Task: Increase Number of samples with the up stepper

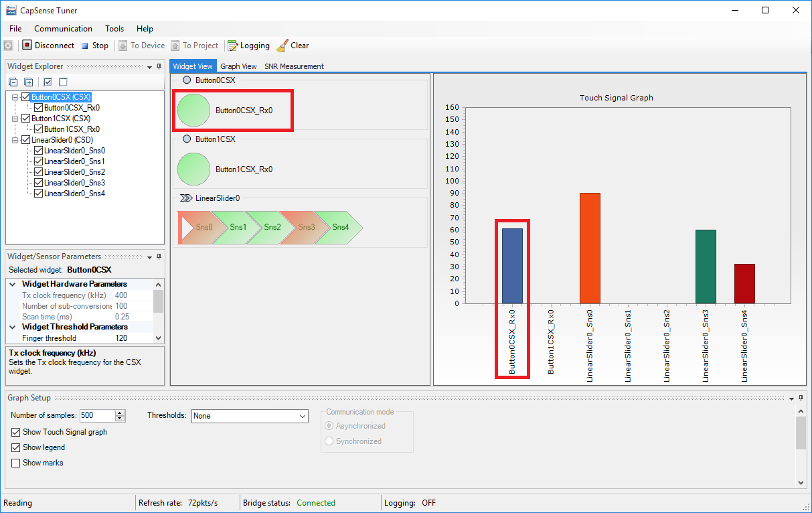Action: click(x=120, y=413)
